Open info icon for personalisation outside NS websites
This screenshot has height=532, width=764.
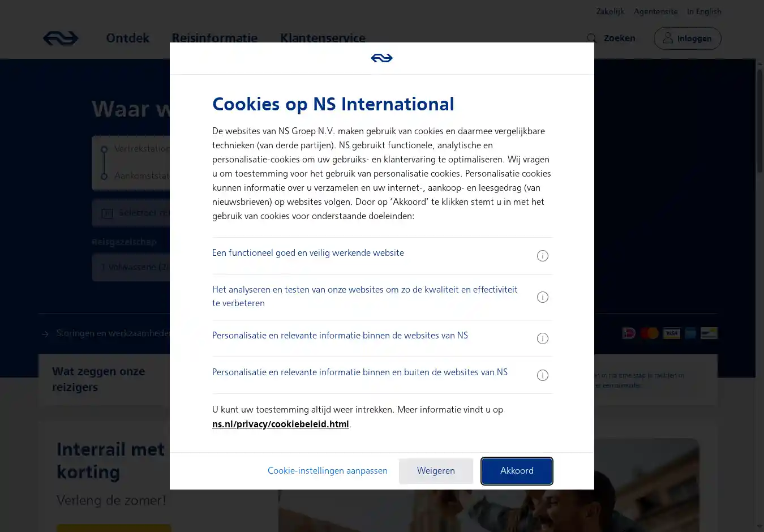pyautogui.click(x=542, y=375)
